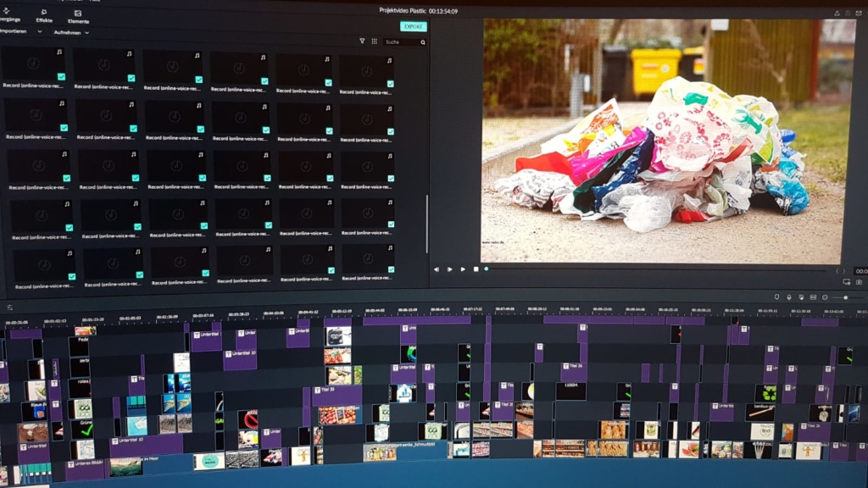The image size is (868, 488).
Task: Select the Titel 30 title clip
Action: [x=337, y=395]
